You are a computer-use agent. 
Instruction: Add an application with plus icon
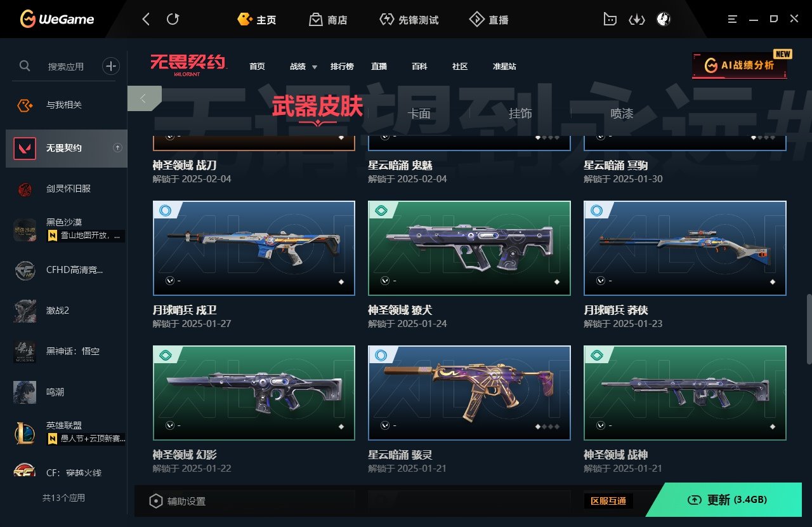coord(111,65)
